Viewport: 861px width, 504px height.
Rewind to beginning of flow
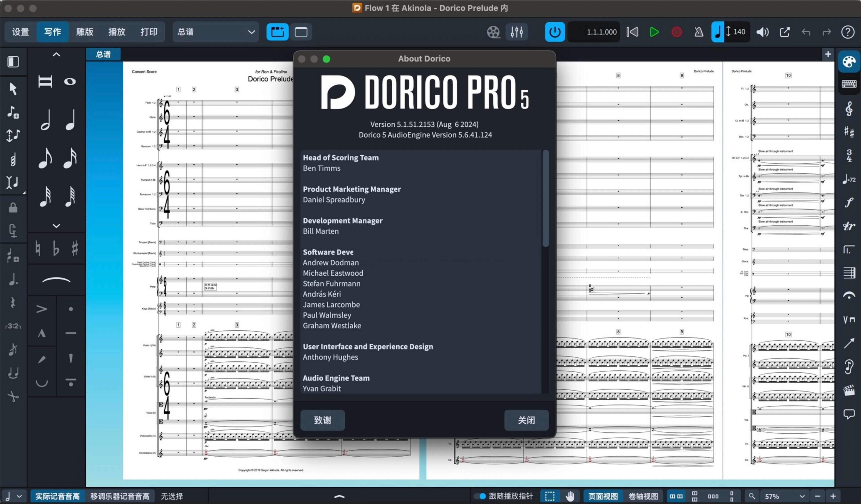[632, 32]
